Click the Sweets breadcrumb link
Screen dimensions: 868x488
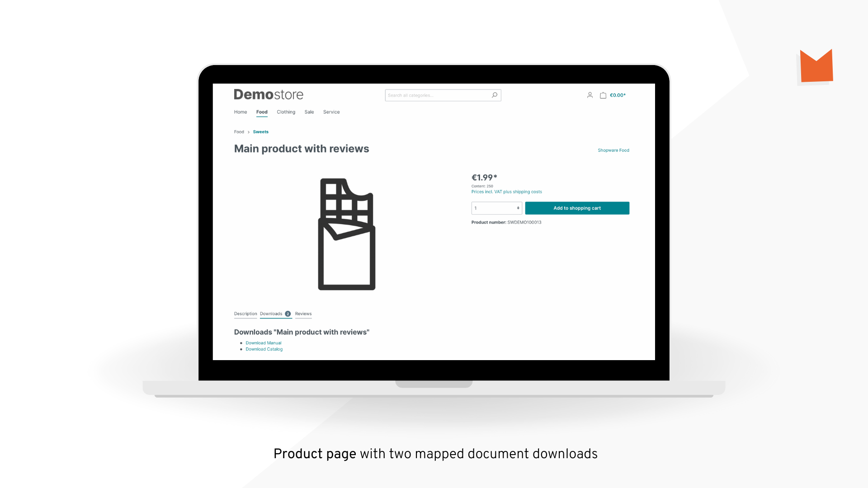click(x=260, y=131)
